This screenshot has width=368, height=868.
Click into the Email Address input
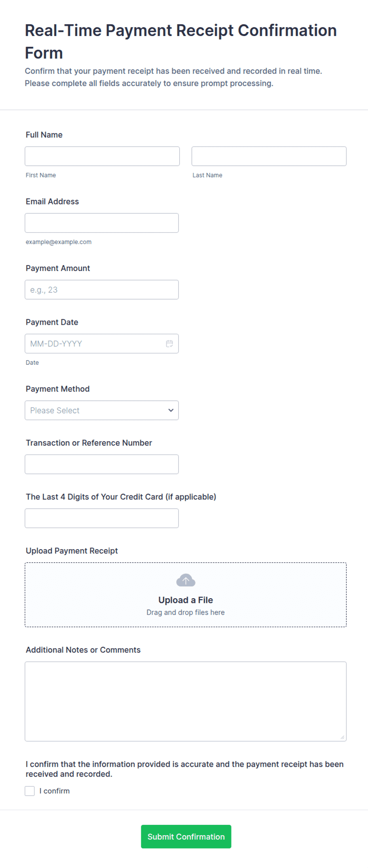pyautogui.click(x=102, y=223)
